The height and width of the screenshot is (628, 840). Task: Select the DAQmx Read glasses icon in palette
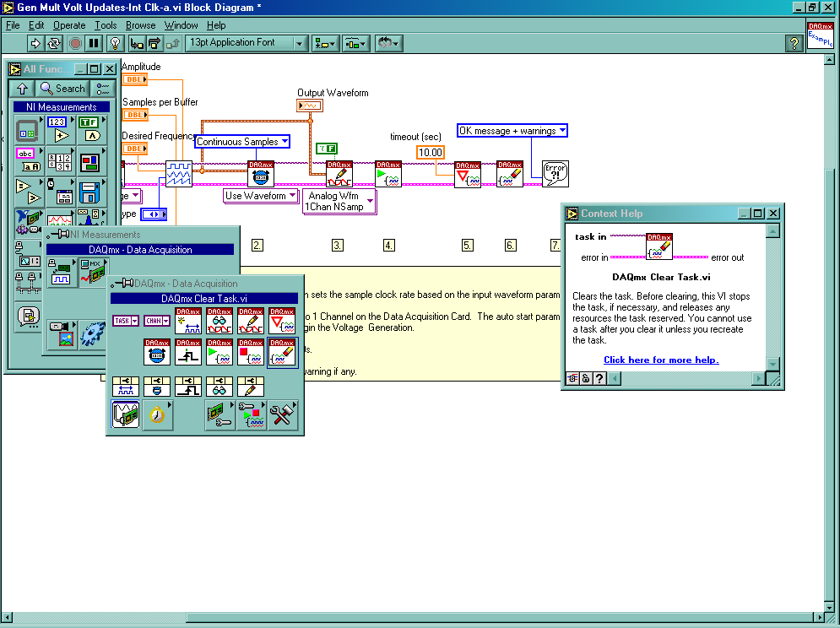coord(219,321)
